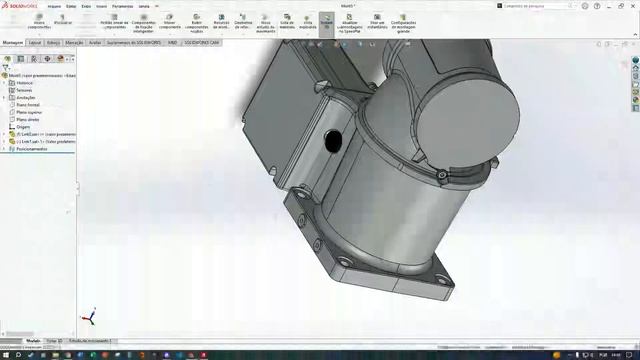Switch to SOLIDWORKS CAM tab
The height and width of the screenshot is (360, 640).
tap(202, 42)
